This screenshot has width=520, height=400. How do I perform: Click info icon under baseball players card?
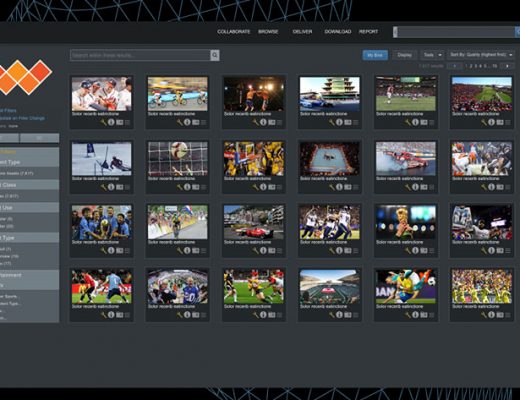click(x=111, y=122)
